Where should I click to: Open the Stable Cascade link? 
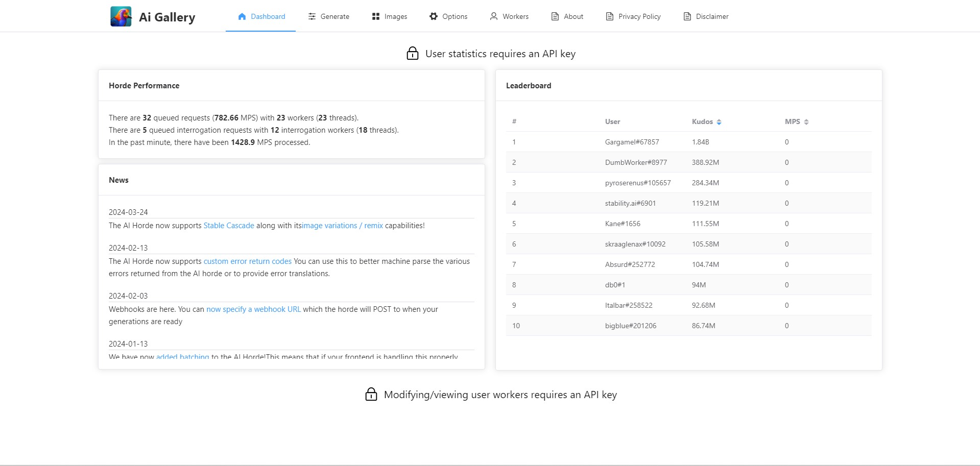pos(229,226)
